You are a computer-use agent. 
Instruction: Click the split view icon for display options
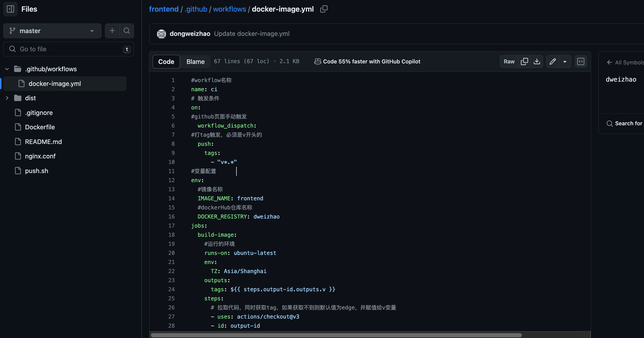tap(581, 61)
